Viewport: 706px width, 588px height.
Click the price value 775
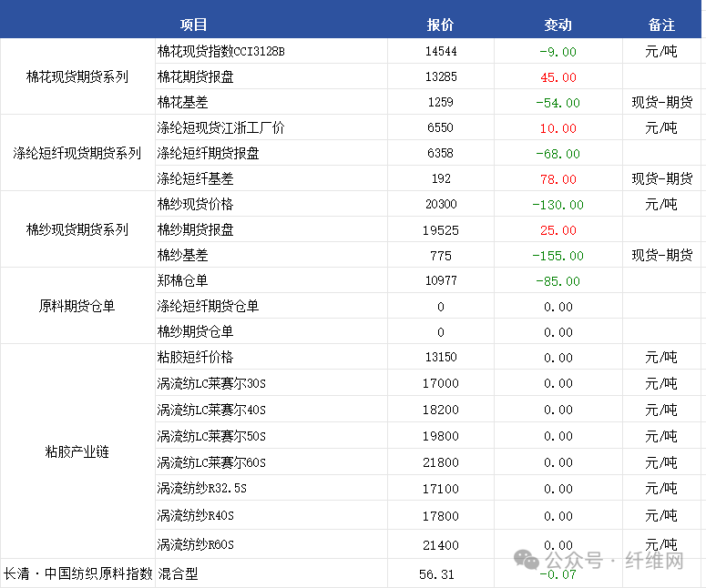(x=441, y=256)
